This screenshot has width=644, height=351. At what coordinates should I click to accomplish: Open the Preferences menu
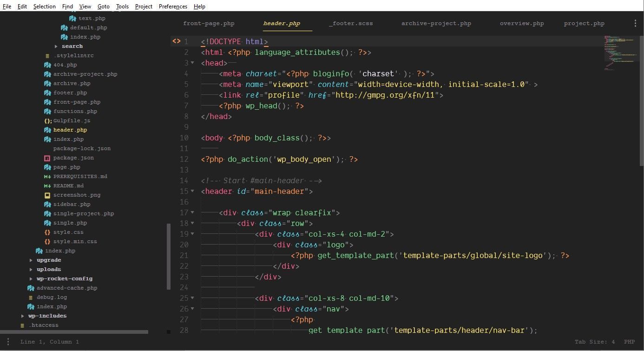(173, 7)
